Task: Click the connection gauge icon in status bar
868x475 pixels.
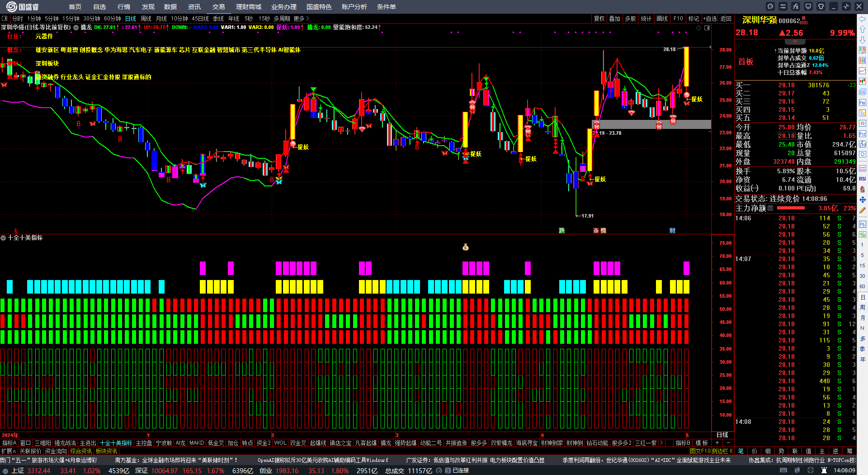Action: click(x=439, y=470)
